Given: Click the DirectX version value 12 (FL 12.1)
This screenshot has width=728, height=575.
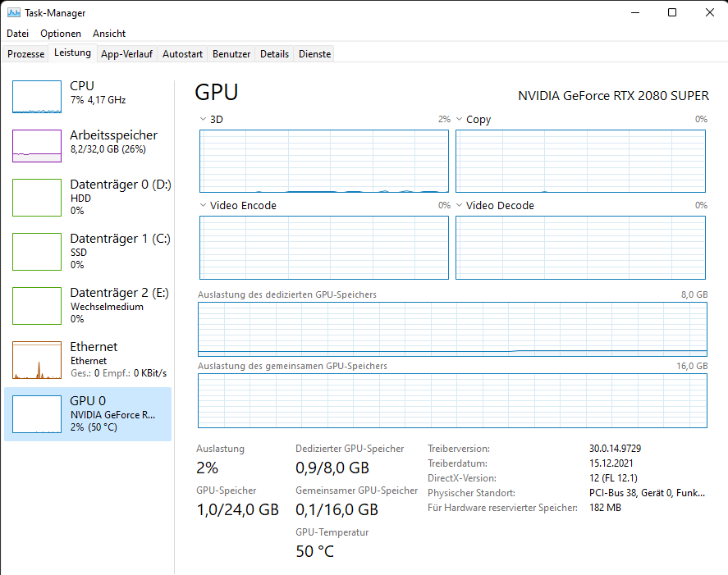Looking at the screenshot, I should pyautogui.click(x=613, y=478).
